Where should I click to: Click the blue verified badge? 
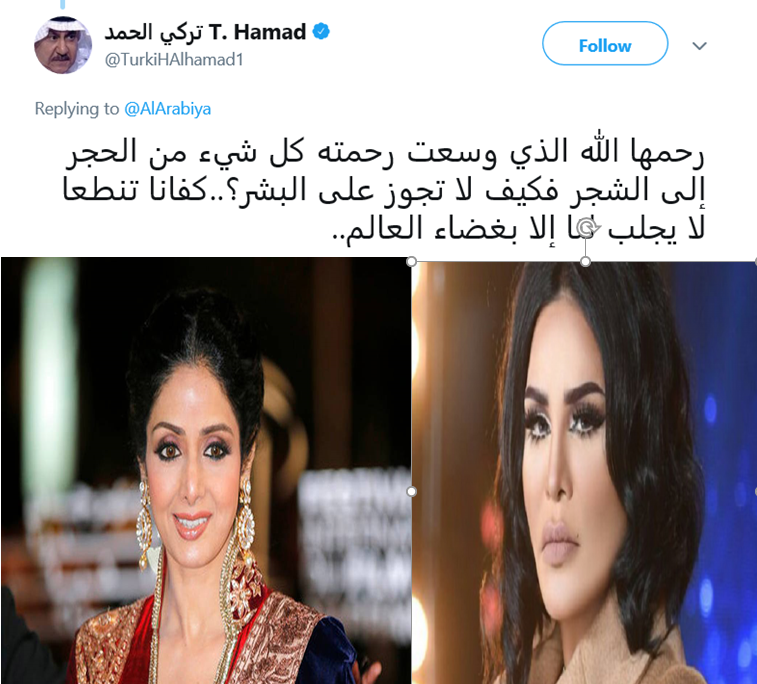click(321, 31)
